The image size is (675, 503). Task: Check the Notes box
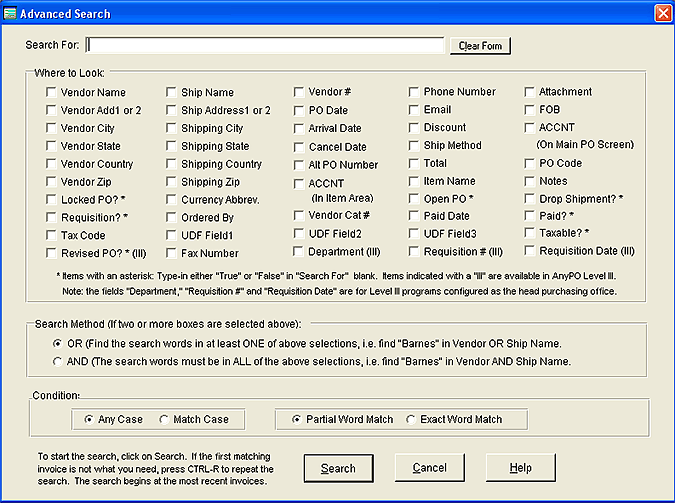pyautogui.click(x=529, y=181)
